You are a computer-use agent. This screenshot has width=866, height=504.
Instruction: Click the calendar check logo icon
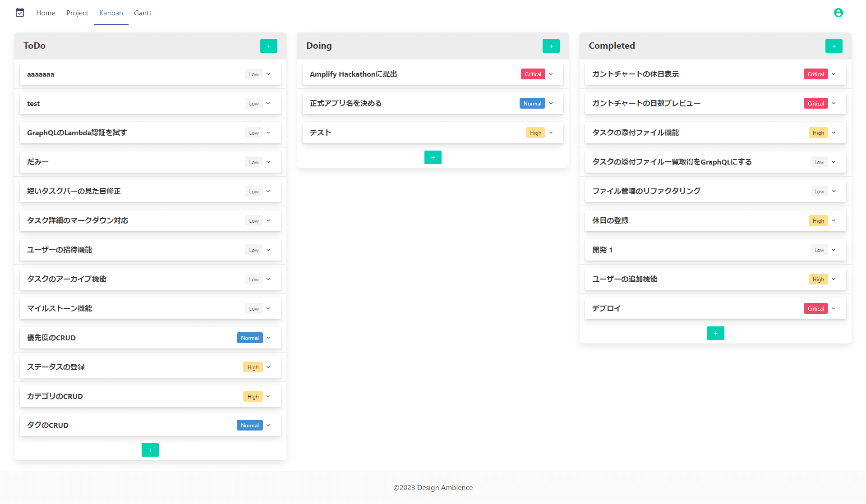pos(20,13)
